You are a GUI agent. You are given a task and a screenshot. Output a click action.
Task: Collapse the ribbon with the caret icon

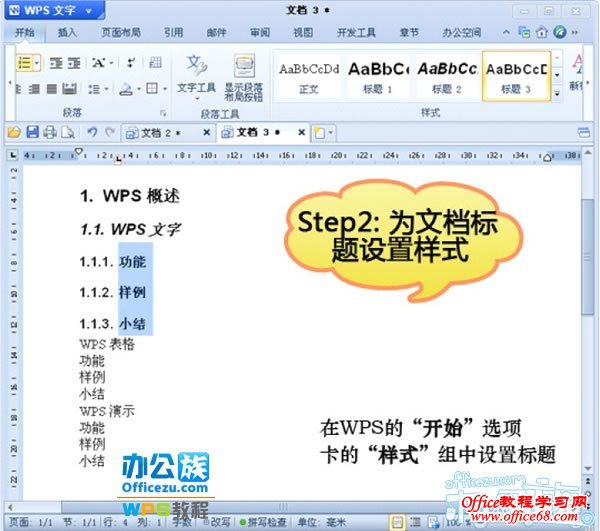tap(506, 32)
